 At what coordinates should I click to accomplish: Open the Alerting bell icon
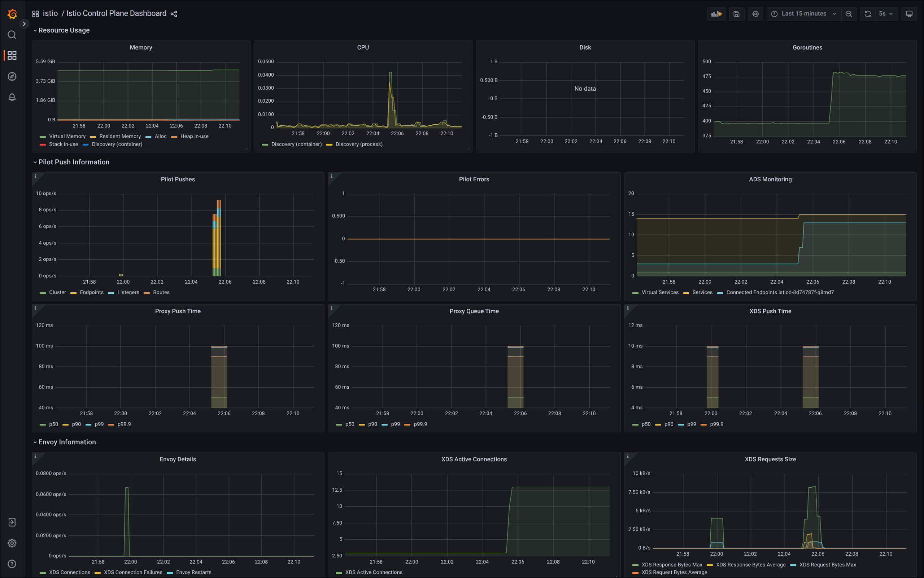click(x=12, y=97)
